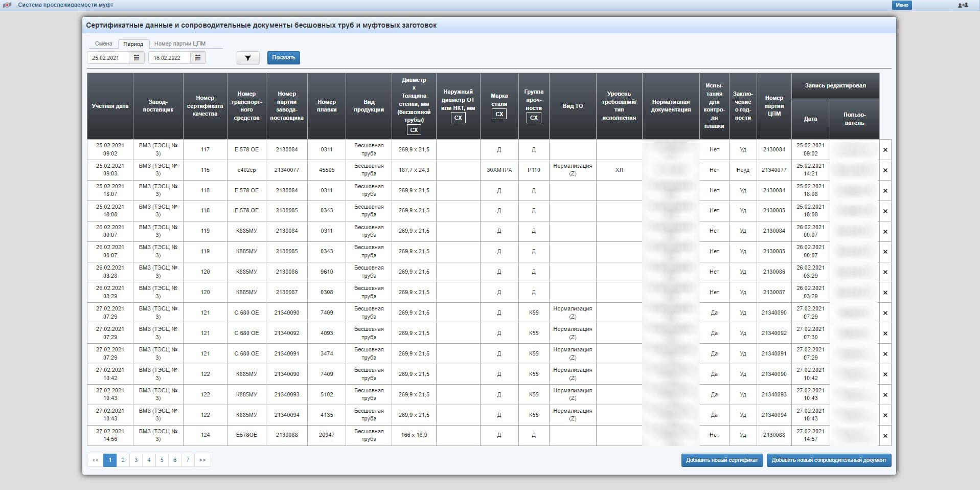The height and width of the screenshot is (490, 980).
Task: Toggle CX box under Наружный диаметр header
Action: (x=458, y=118)
